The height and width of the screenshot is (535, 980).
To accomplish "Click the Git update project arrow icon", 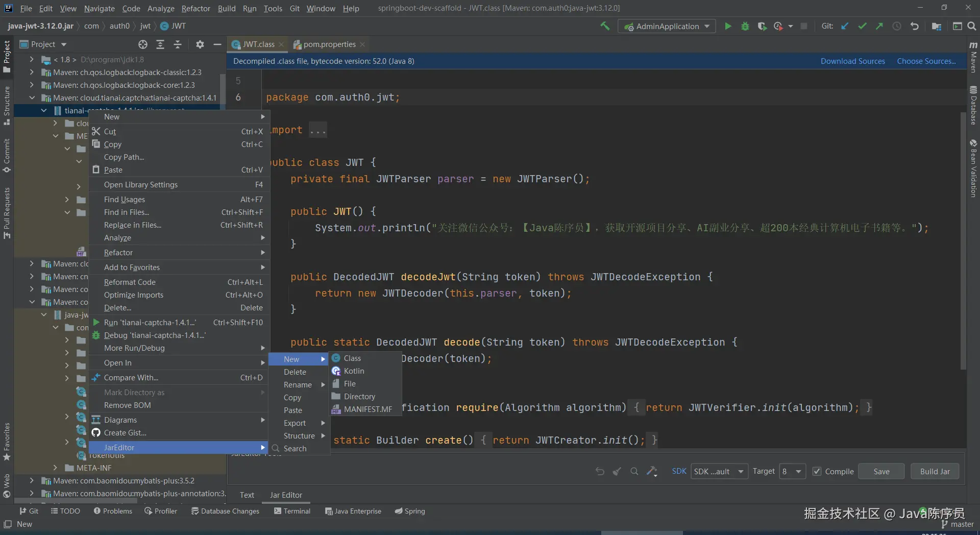I will (845, 26).
